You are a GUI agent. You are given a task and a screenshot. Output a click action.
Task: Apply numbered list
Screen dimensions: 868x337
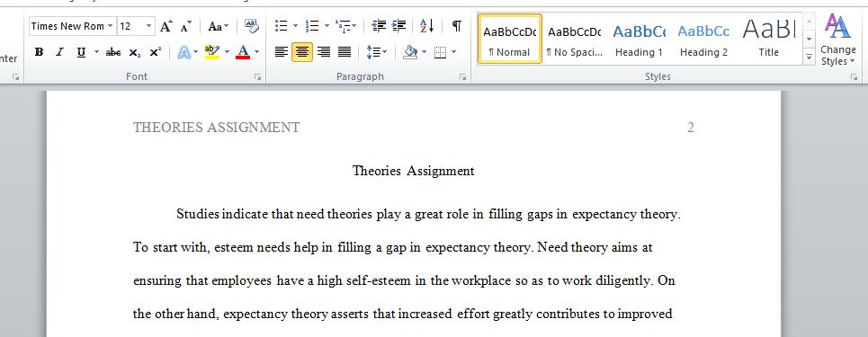point(312,25)
